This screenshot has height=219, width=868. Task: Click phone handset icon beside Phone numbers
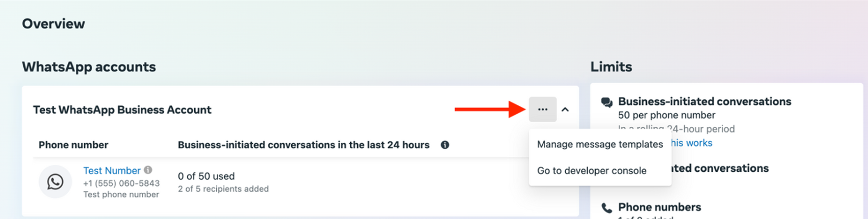606,208
